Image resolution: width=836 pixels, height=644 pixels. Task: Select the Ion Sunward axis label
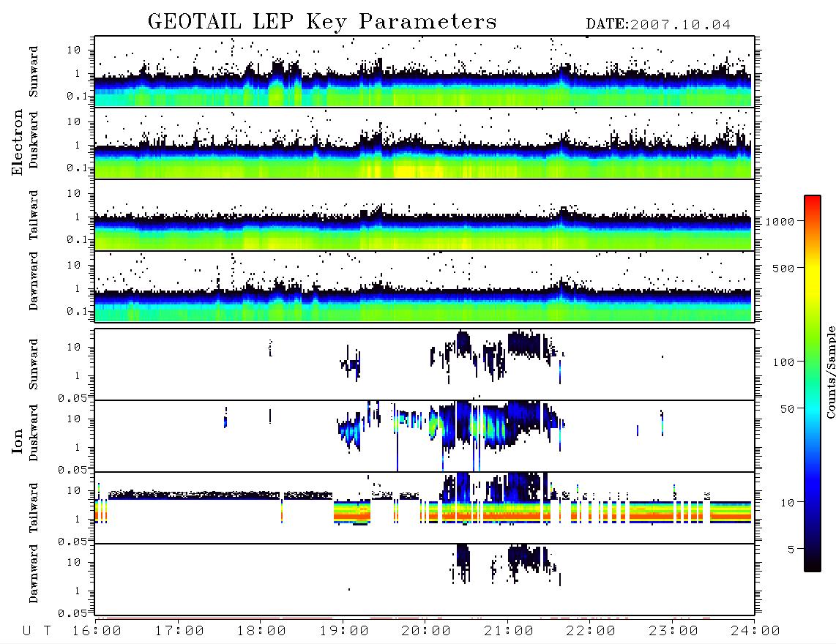(34, 364)
